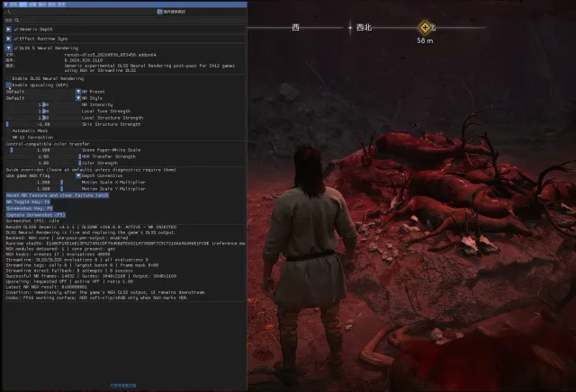Image resolution: width=576 pixels, height=392 pixels.
Task: Adjust the Local Tone Strength slider
Action: (x=42, y=111)
